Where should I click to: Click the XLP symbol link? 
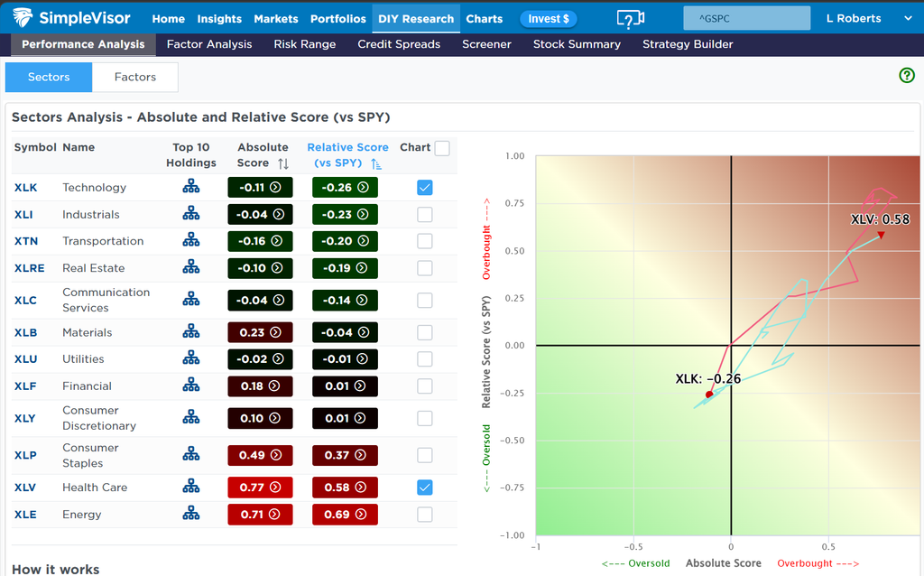click(25, 455)
